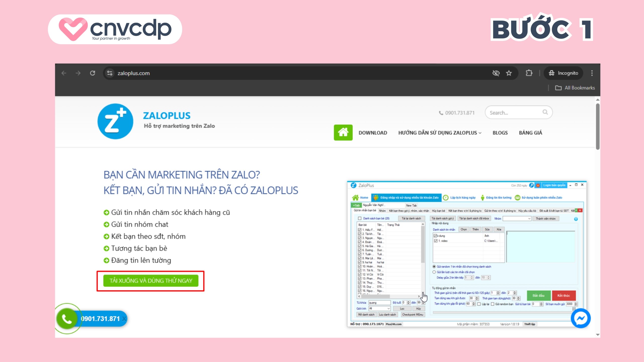Screen dimensions: 644x362
Task: Bookmark this page with the star icon
Action: (509, 73)
